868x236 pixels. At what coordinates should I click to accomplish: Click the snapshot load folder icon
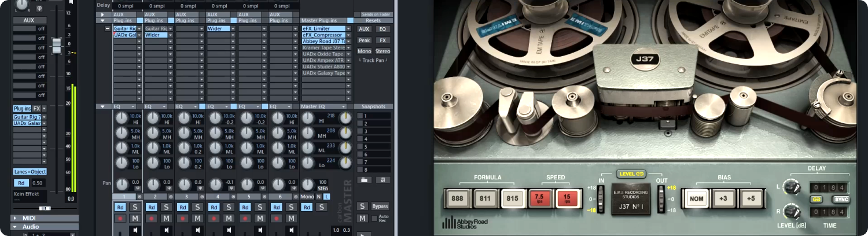click(365, 180)
